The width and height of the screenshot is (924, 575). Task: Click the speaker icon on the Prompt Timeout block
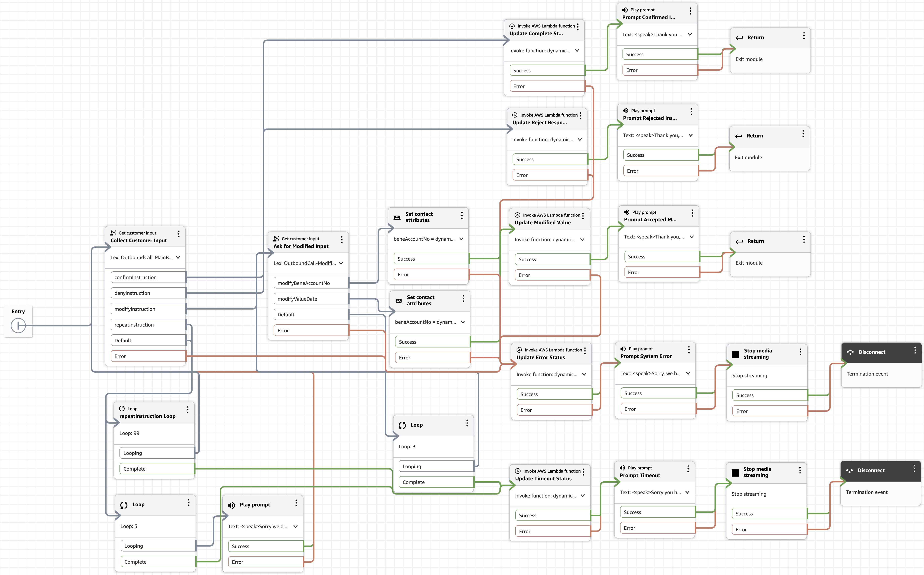pos(622,468)
